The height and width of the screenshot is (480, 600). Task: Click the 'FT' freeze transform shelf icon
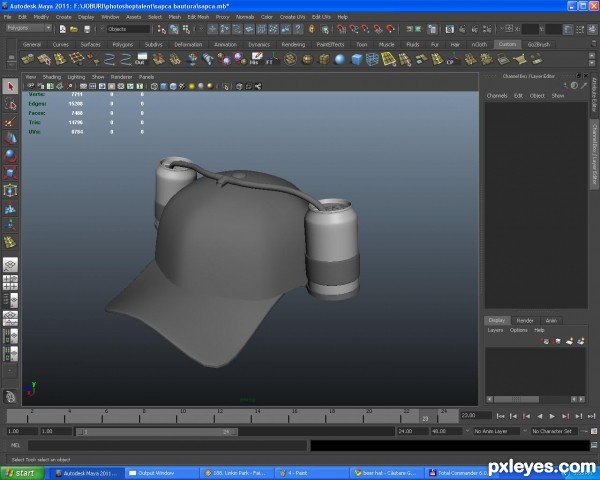point(272,59)
